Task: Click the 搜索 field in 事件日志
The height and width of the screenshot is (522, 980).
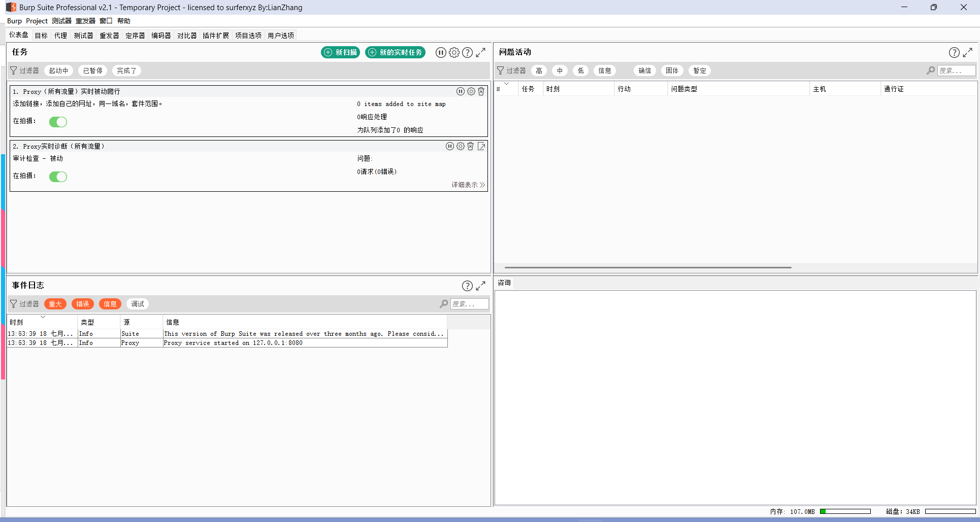Action: (x=469, y=304)
